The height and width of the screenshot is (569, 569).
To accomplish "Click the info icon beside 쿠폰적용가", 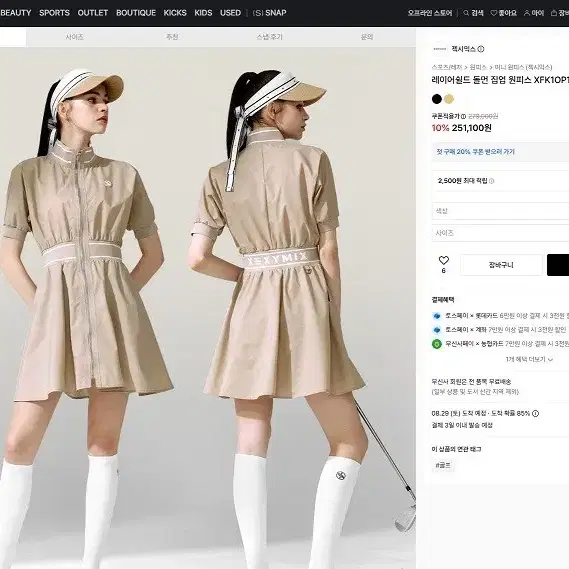I will pyautogui.click(x=463, y=116).
